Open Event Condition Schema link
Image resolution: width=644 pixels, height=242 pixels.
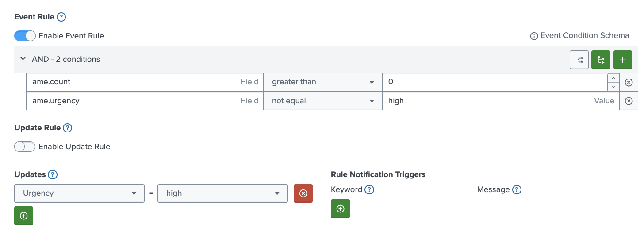pos(579,36)
